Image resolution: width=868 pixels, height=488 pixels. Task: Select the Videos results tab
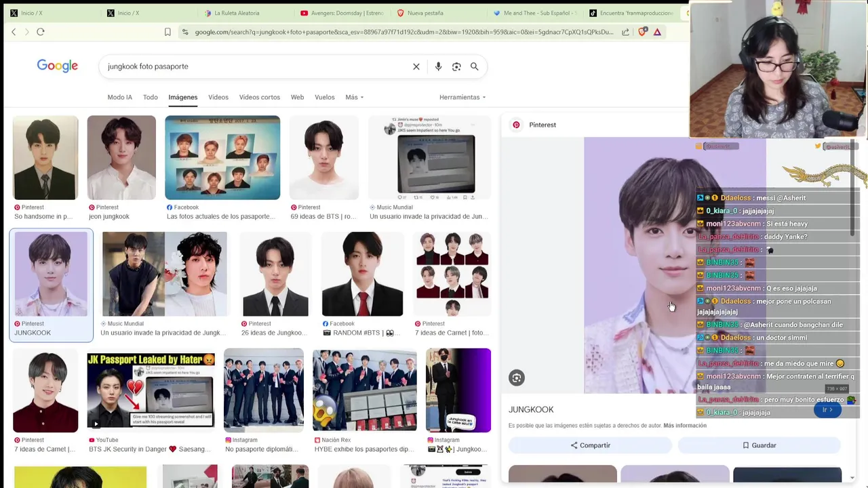coord(218,97)
